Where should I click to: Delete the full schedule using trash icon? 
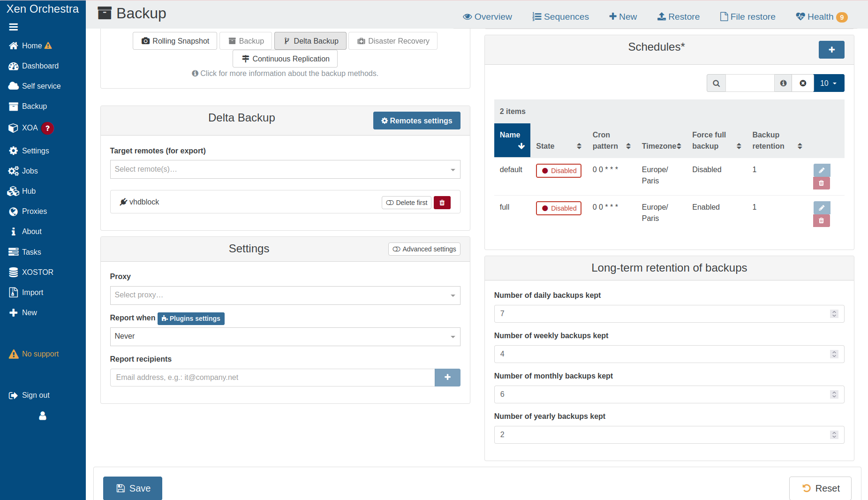tap(821, 220)
